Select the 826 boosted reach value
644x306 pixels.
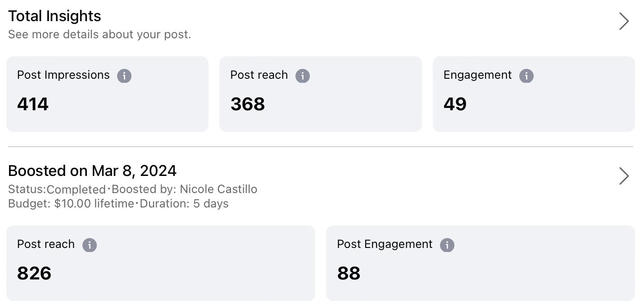[x=34, y=274]
